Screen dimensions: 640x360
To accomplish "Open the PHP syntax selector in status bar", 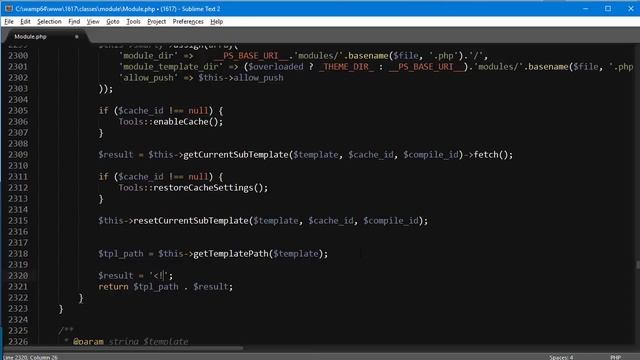I will [x=615, y=357].
